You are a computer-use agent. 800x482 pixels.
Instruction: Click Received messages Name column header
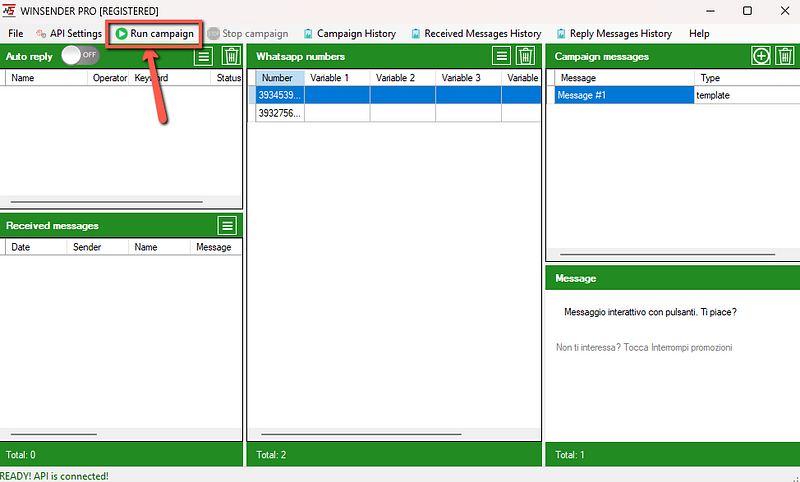point(159,247)
